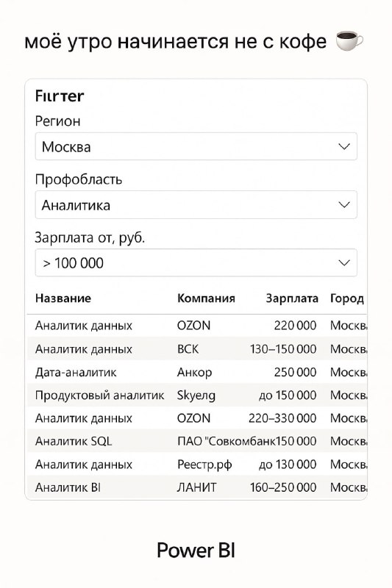Open the Зарплата от filter chevron
This screenshot has width=392, height=588.
(x=344, y=262)
